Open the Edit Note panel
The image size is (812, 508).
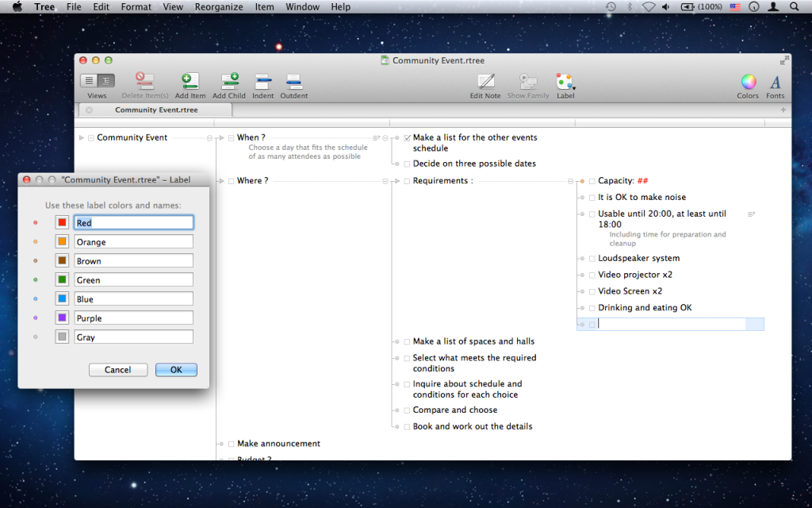[485, 82]
